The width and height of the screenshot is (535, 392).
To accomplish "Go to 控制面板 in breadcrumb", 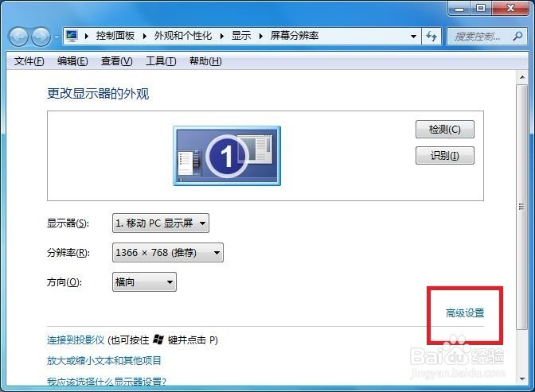I will point(115,36).
